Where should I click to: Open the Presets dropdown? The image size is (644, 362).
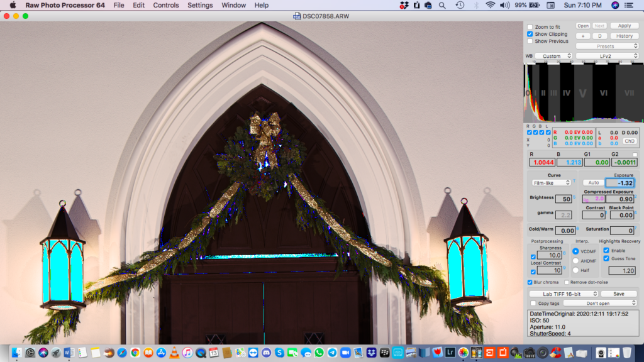tap(607, 46)
